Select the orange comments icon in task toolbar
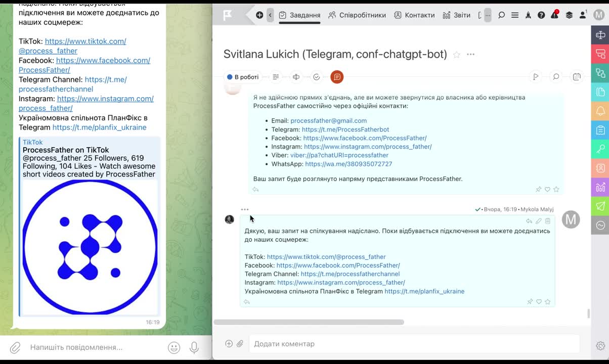This screenshot has width=609, height=364. tap(337, 77)
